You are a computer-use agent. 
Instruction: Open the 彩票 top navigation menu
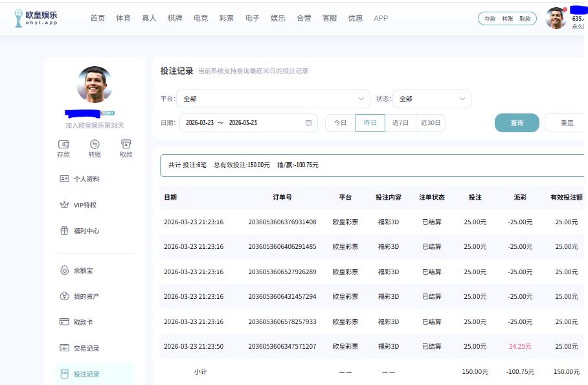(x=227, y=18)
